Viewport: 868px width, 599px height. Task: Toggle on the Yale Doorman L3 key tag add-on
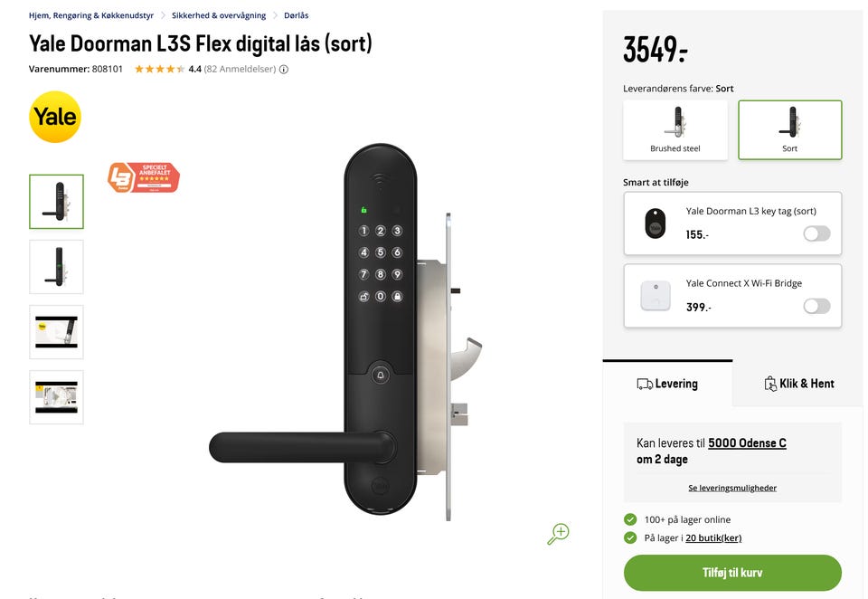click(x=816, y=233)
